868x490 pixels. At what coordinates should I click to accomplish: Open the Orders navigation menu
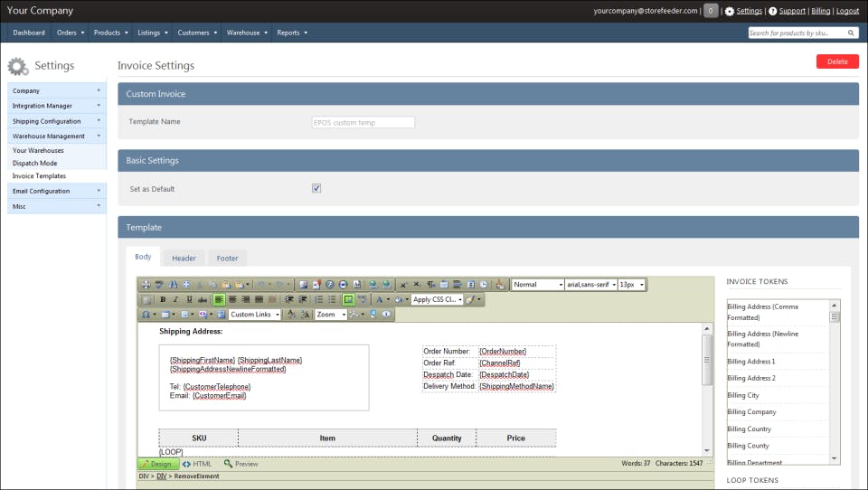(71, 33)
